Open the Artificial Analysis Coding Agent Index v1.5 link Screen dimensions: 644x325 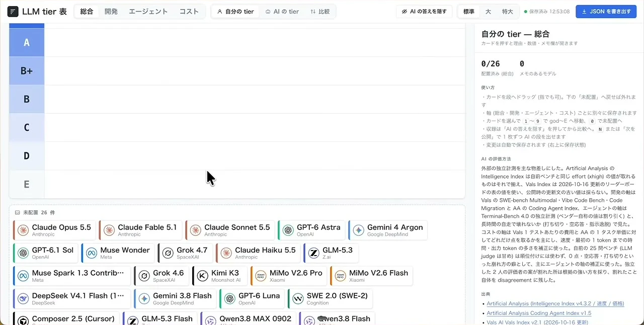click(x=539, y=313)
